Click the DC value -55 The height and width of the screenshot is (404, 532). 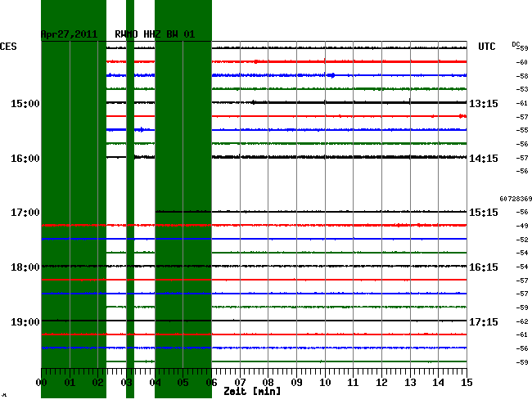522,130
